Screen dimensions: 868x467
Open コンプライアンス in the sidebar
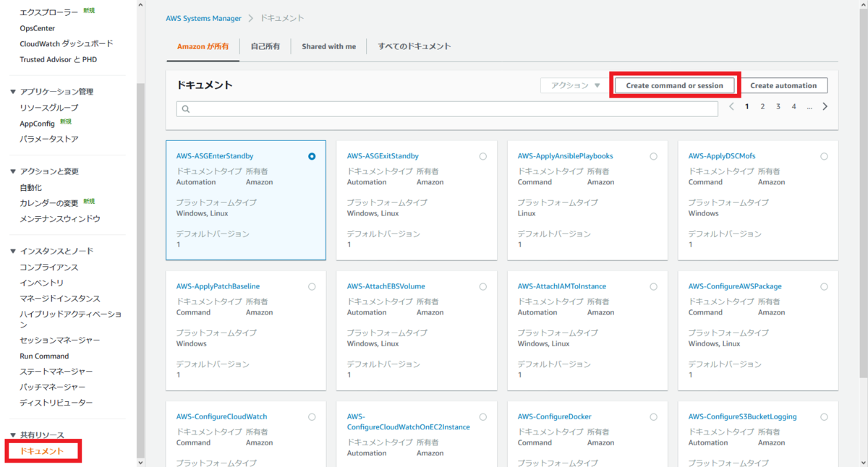tap(48, 267)
